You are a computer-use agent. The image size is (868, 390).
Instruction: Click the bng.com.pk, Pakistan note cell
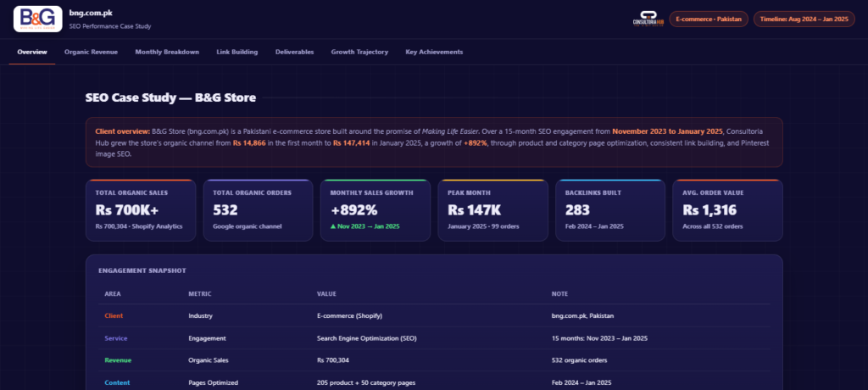(x=583, y=315)
